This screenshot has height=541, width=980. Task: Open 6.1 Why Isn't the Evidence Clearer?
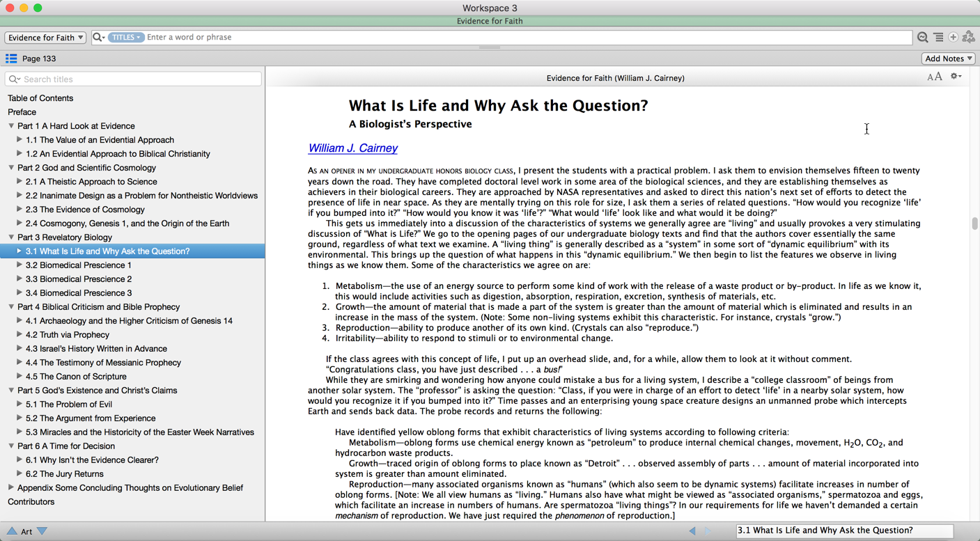pyautogui.click(x=92, y=460)
